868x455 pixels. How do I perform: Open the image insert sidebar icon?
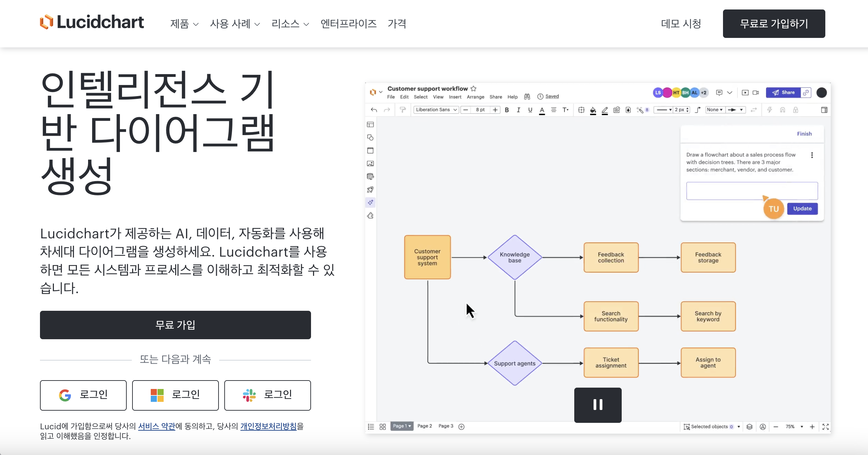[x=370, y=164]
